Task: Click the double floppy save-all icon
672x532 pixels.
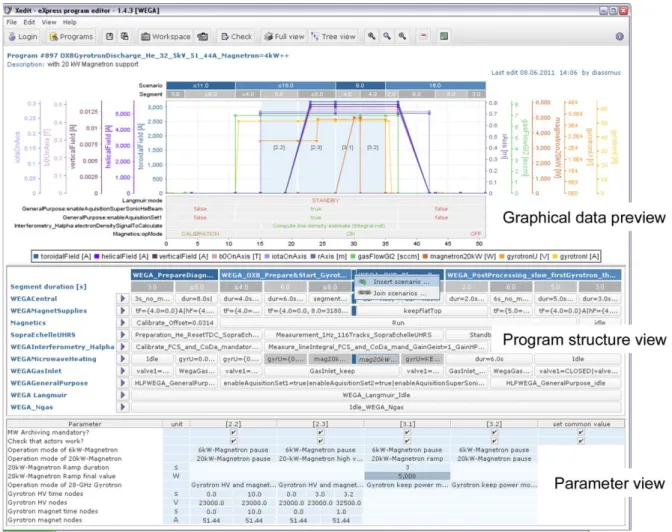Action: pyautogui.click(x=125, y=36)
